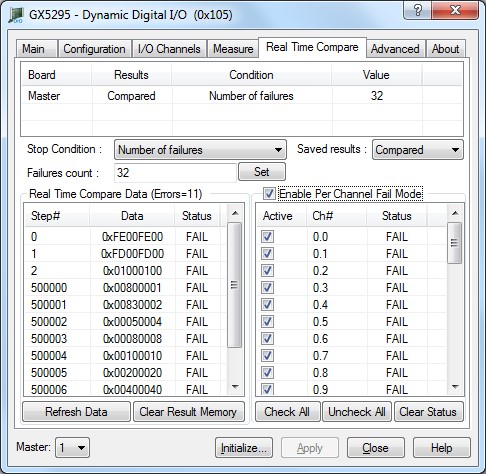Image resolution: width=486 pixels, height=474 pixels.
Task: Uncheck Active checkbox for channel 0.6
Action: [x=267, y=339]
